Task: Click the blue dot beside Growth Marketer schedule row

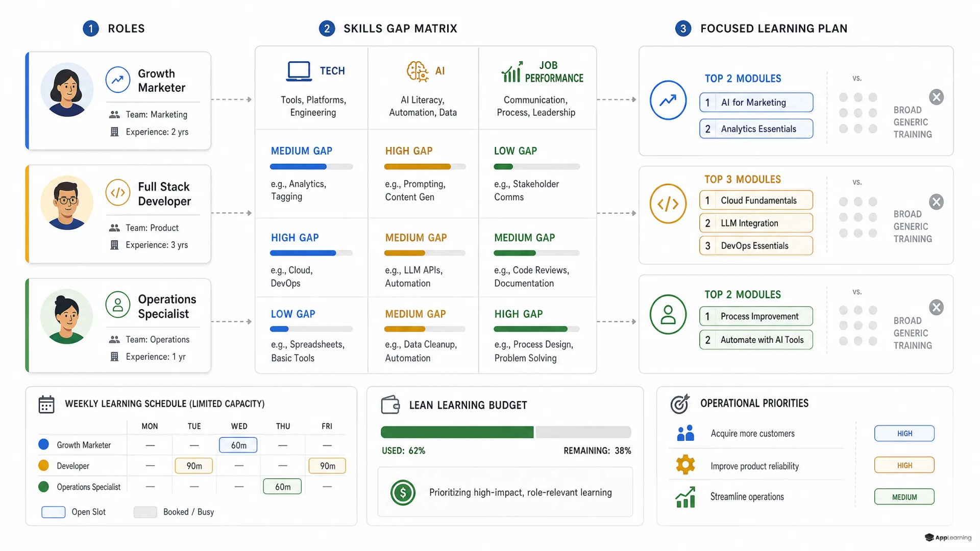Action: click(x=44, y=445)
